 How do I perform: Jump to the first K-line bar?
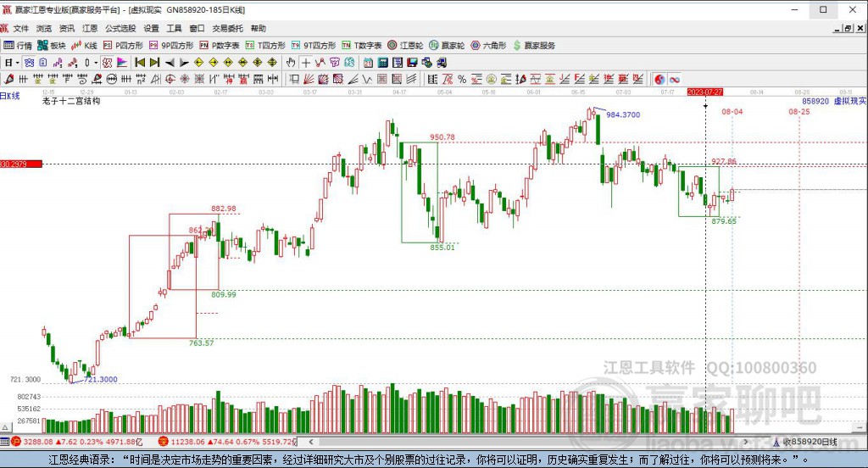140,63
